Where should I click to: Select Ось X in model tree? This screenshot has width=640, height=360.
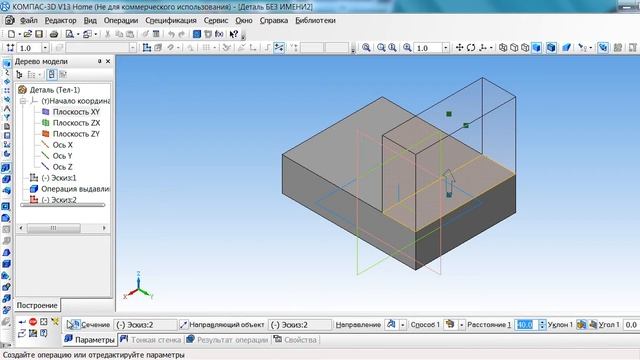57,145
